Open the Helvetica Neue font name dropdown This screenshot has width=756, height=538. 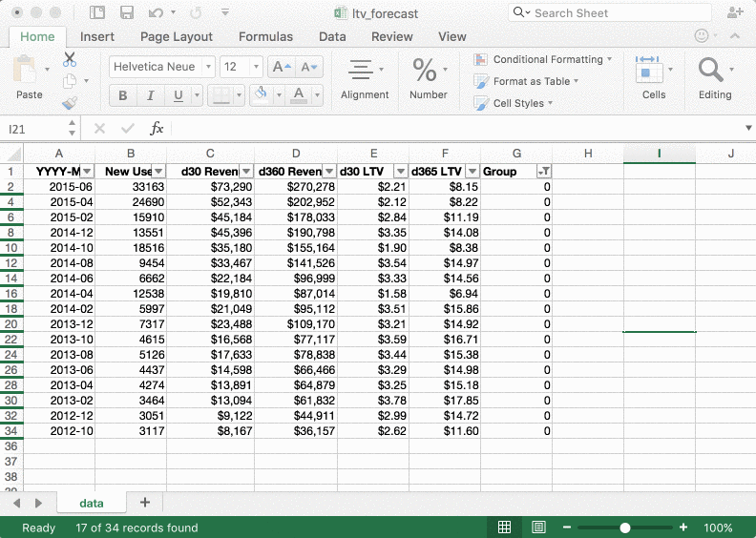coord(209,67)
